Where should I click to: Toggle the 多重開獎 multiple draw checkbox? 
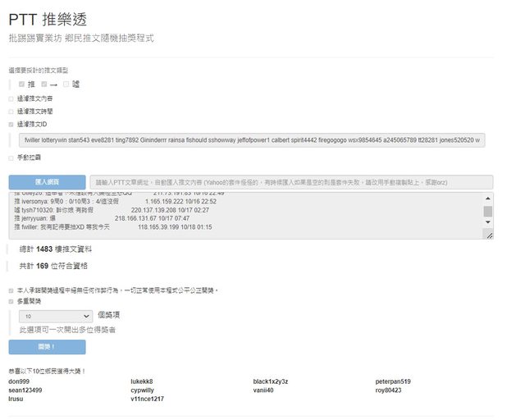(11, 301)
